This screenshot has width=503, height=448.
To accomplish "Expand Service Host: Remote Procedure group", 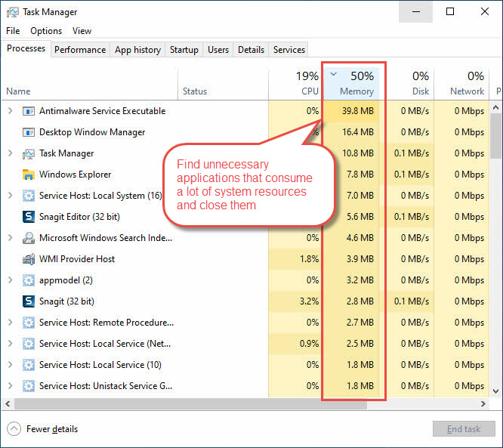I will (x=10, y=322).
